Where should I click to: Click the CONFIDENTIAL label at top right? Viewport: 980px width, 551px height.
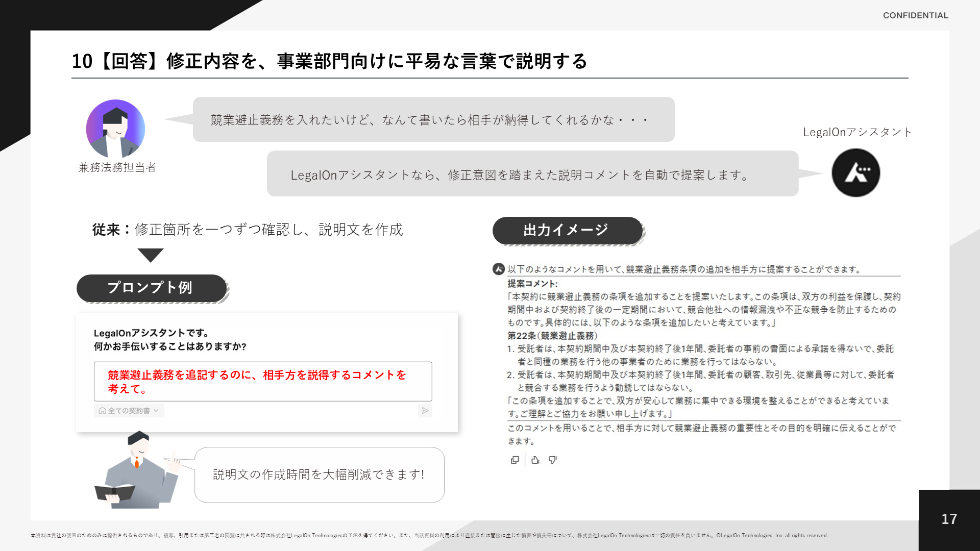[x=915, y=15]
